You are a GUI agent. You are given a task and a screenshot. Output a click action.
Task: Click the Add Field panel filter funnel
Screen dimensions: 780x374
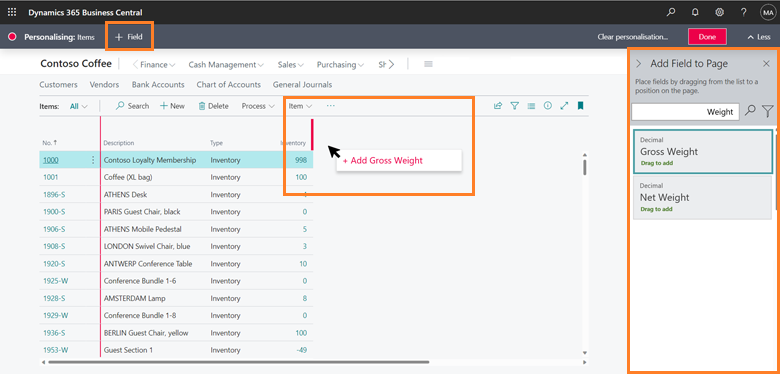768,111
